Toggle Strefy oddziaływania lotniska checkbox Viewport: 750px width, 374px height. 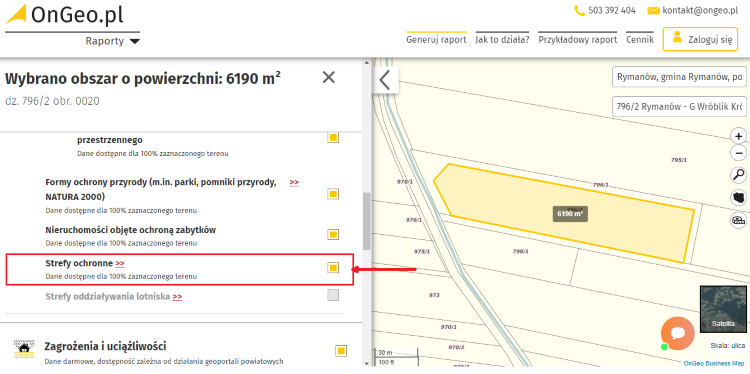pyautogui.click(x=333, y=295)
